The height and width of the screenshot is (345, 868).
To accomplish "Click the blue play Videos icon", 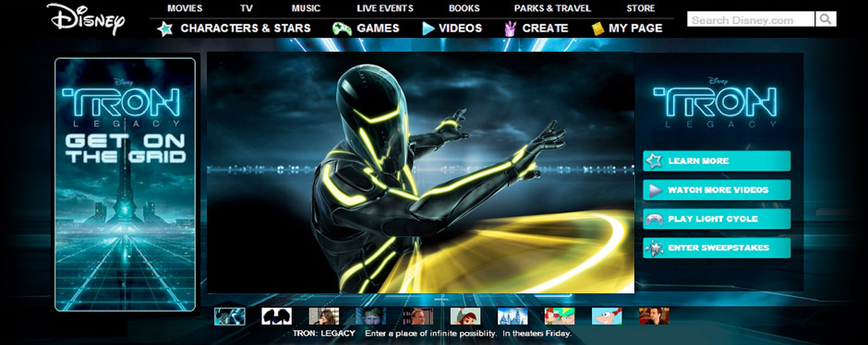I will (428, 29).
